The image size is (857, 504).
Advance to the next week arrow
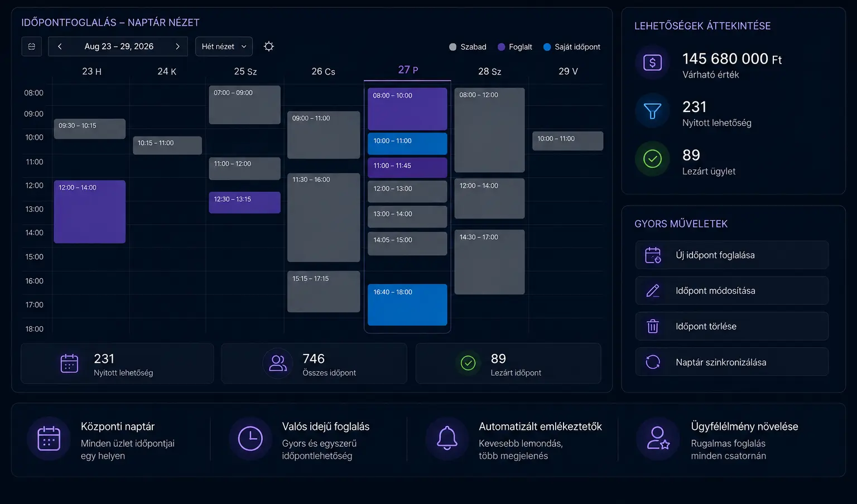[177, 46]
